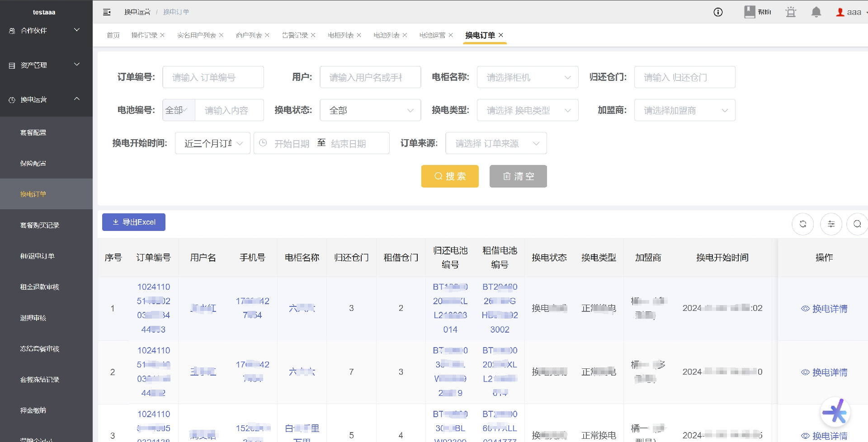Open 换电详情 for row 3
Viewport: 868px width, 442px height.
tap(824, 436)
